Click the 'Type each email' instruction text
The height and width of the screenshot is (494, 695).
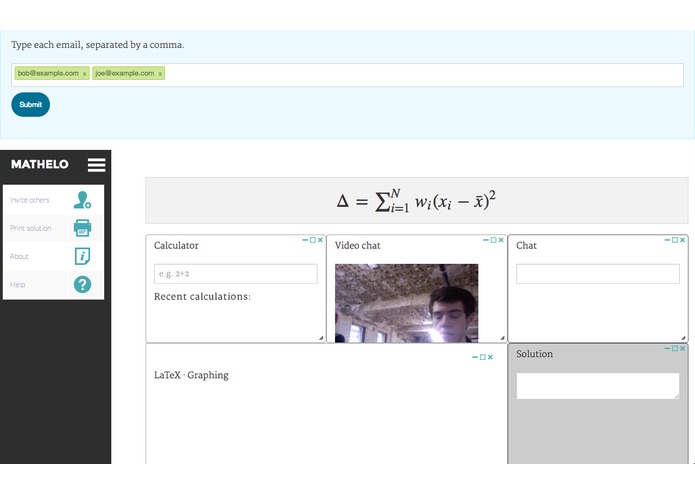[98, 45]
